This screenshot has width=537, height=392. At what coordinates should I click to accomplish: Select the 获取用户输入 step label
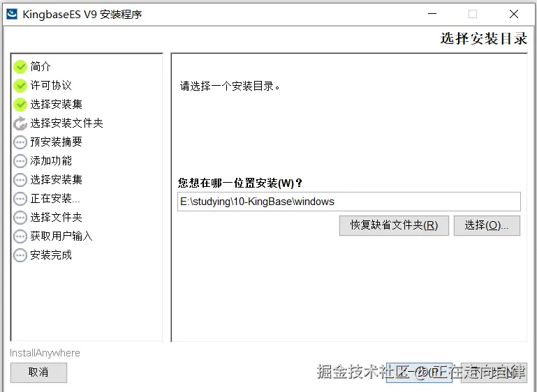61,236
